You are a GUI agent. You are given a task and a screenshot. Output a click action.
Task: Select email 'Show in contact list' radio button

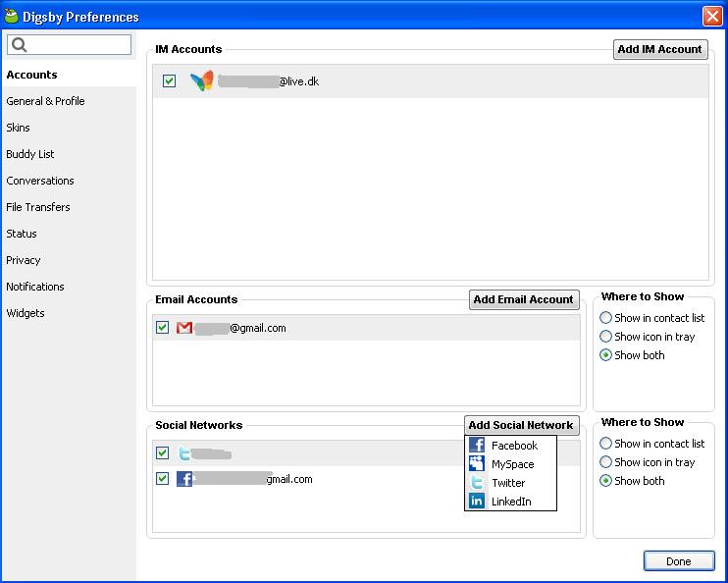(606, 318)
